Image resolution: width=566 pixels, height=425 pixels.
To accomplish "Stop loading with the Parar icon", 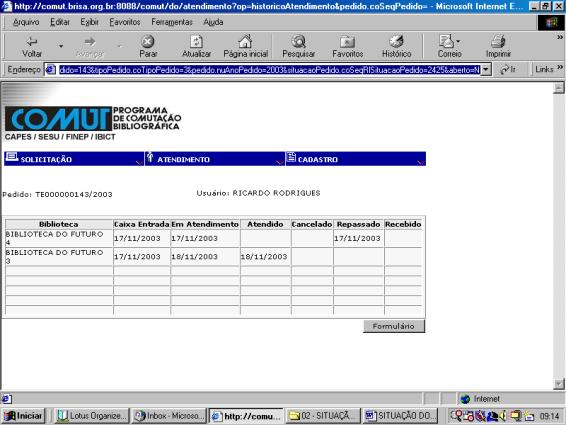I will click(x=148, y=42).
